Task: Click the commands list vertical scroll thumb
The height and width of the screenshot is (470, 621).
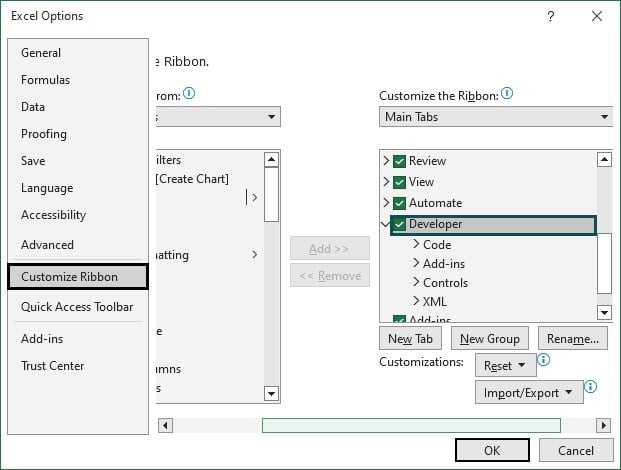Action: point(271,194)
